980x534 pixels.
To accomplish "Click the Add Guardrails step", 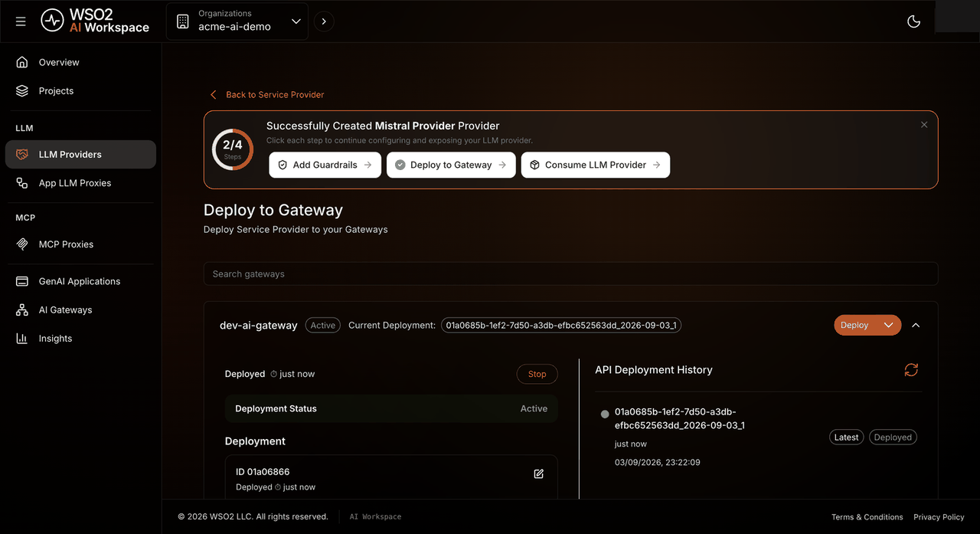I will tap(325, 165).
